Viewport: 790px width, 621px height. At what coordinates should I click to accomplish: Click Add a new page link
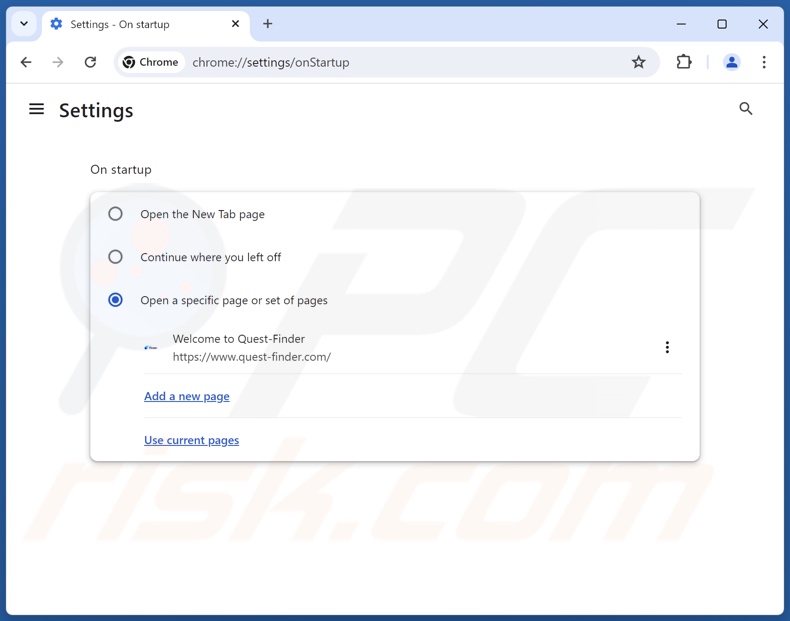187,396
